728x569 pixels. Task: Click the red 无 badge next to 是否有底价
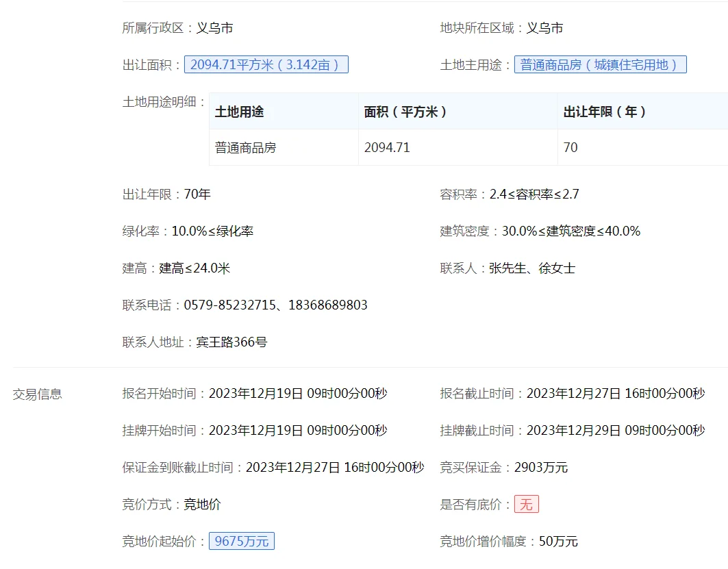click(x=526, y=505)
